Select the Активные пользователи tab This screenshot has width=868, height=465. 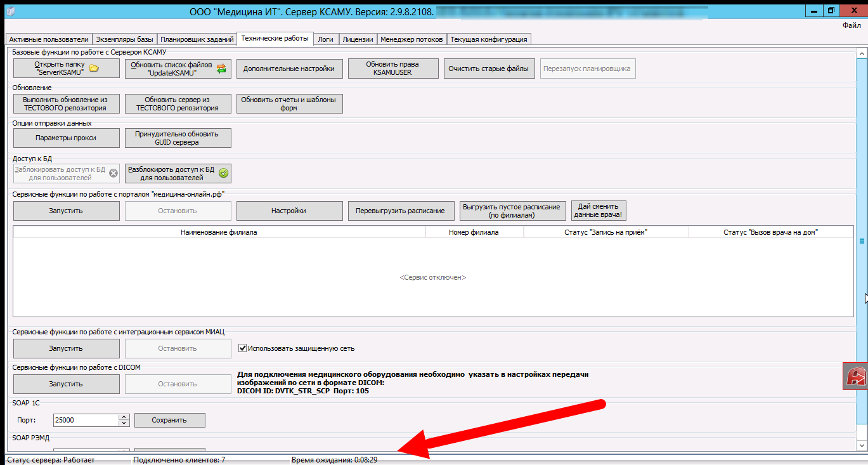(x=48, y=39)
